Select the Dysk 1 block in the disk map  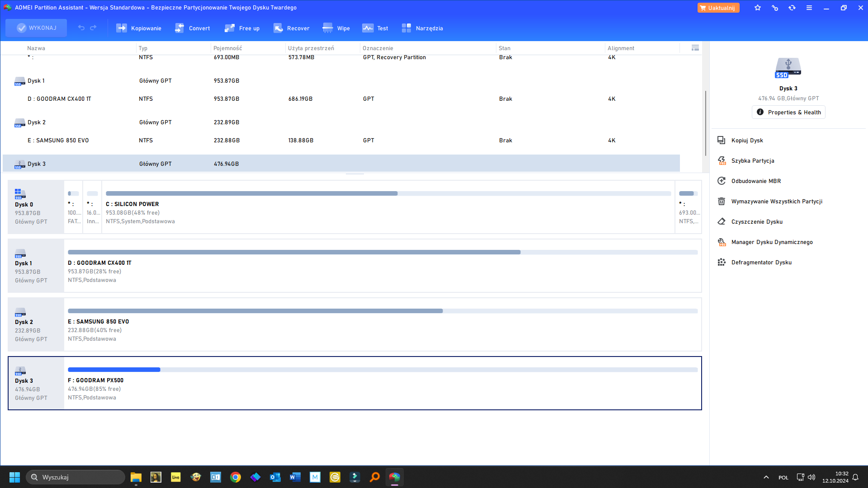tap(36, 266)
